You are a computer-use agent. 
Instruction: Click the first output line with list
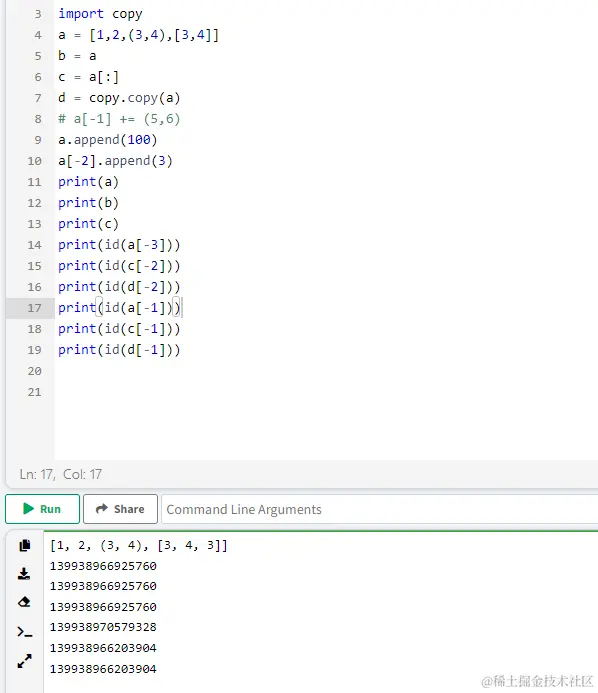138,545
